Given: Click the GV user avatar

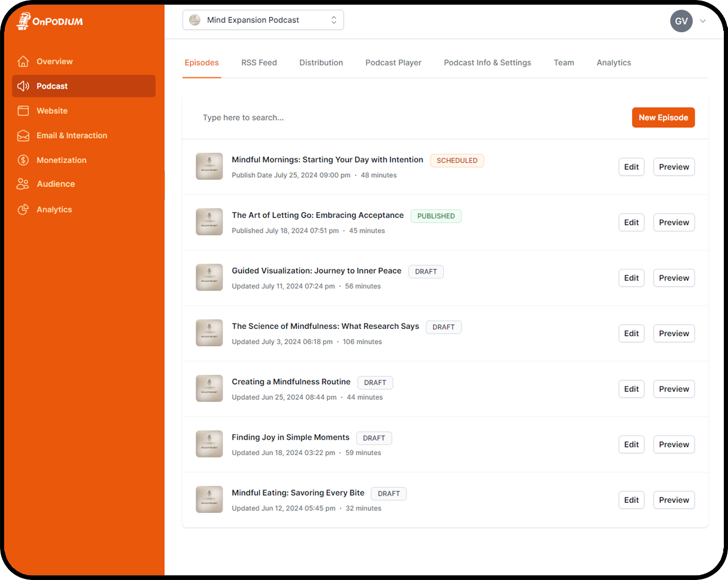Looking at the screenshot, I should pos(681,21).
